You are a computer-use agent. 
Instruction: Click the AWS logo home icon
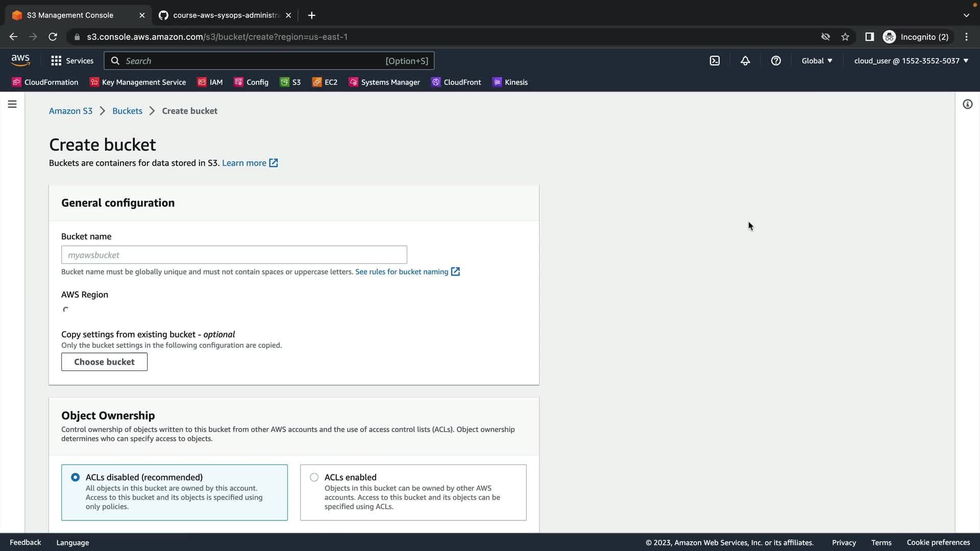(20, 60)
